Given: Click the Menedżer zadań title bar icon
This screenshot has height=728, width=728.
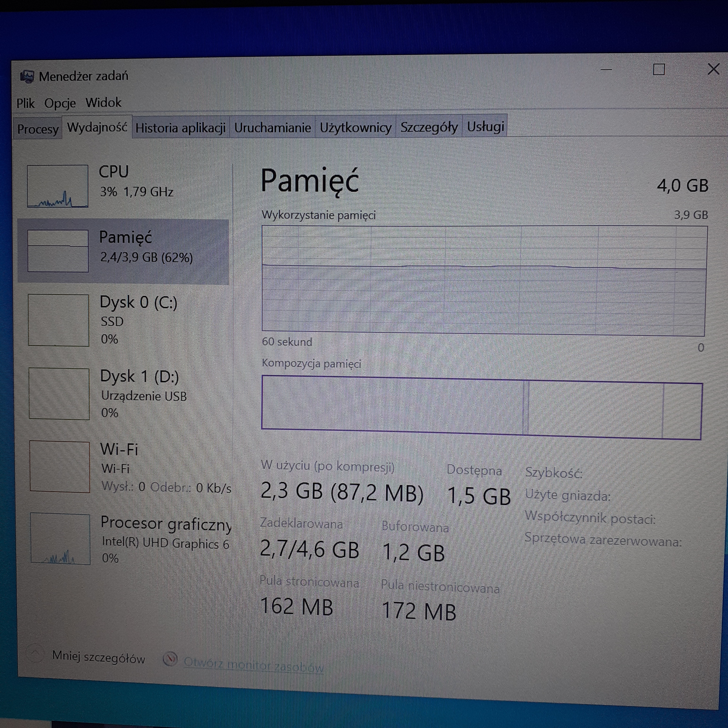Looking at the screenshot, I should click(x=27, y=76).
